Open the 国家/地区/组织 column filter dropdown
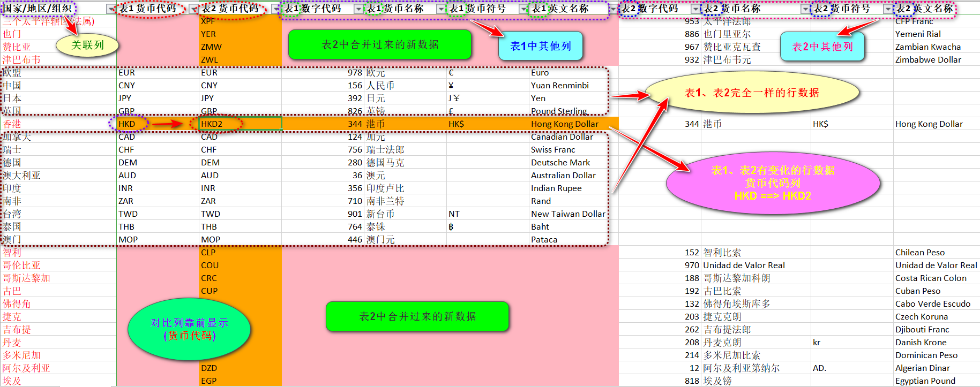980x387 pixels. click(111, 9)
